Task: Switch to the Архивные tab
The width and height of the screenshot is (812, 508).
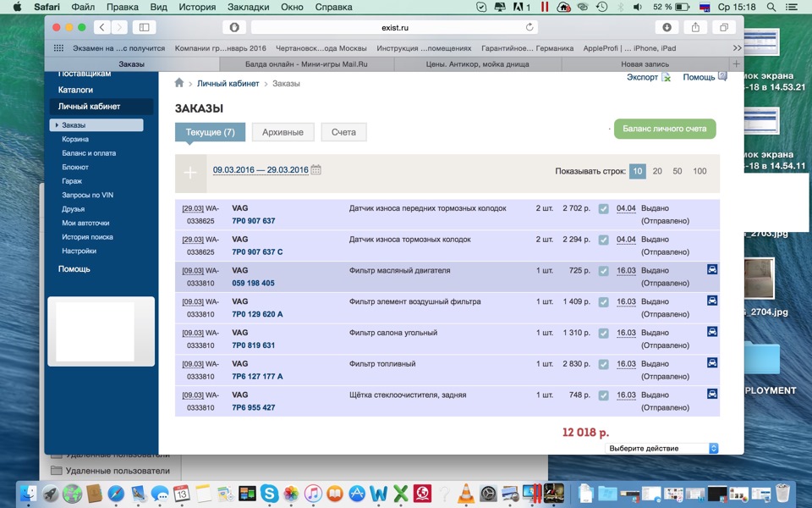Action: coord(283,132)
